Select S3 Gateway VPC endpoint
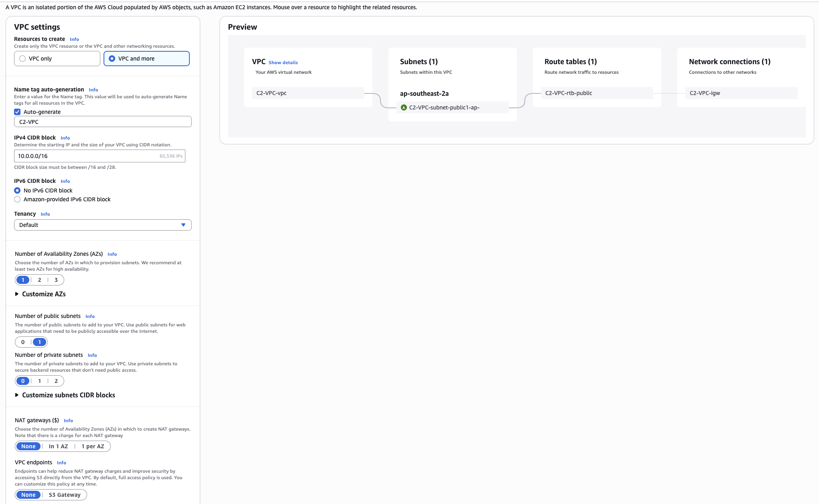Viewport: 819px width, 504px height. click(65, 495)
